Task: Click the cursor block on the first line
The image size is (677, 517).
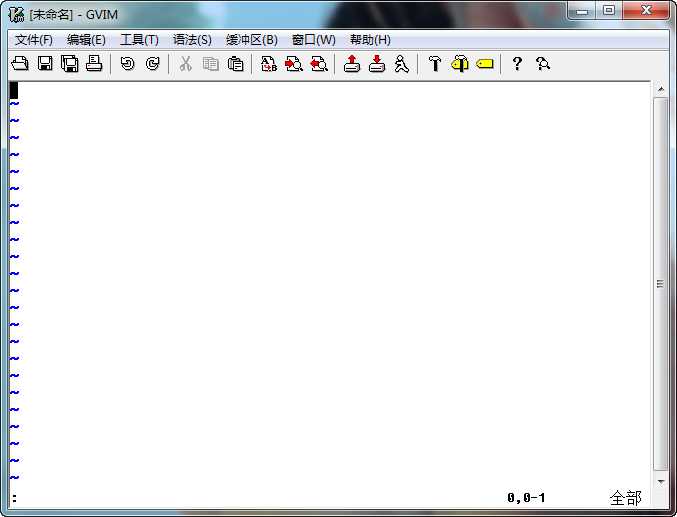Action: (14, 90)
